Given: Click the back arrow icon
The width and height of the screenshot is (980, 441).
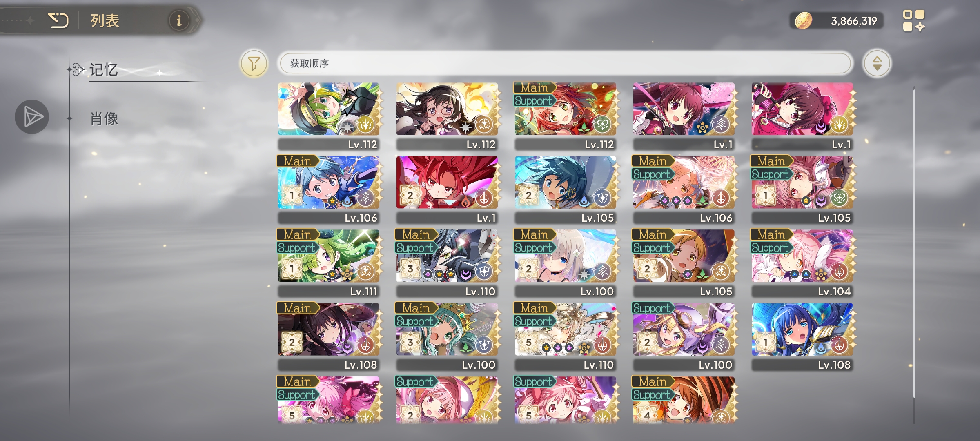Looking at the screenshot, I should point(58,20).
